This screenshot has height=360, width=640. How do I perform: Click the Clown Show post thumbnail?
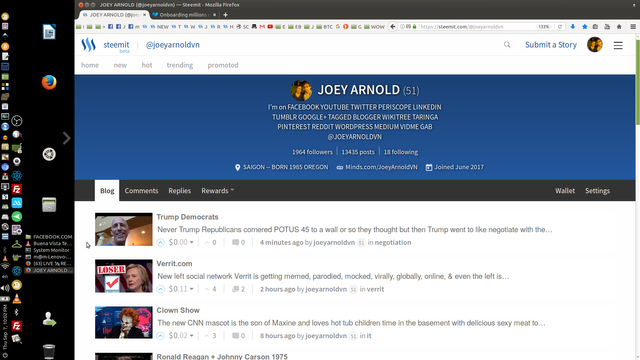click(x=124, y=322)
